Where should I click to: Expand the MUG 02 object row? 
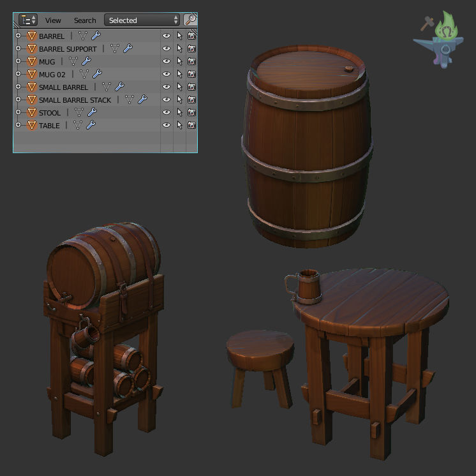[19, 74]
